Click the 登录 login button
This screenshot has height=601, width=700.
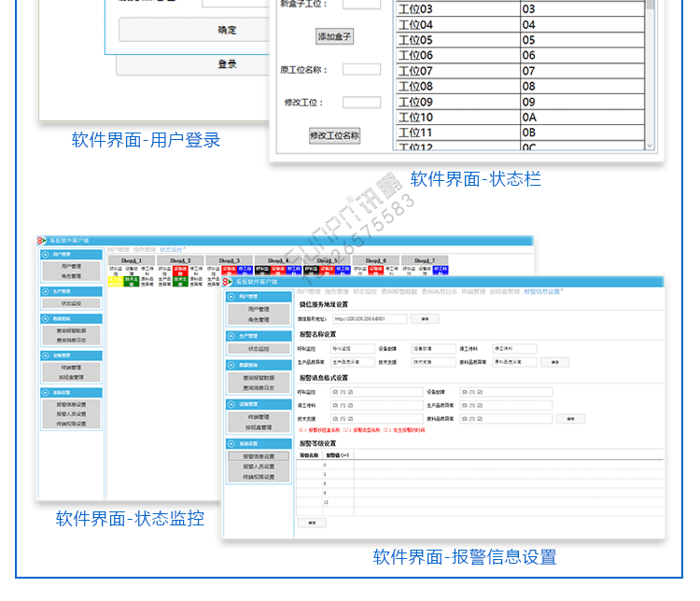coord(227,64)
